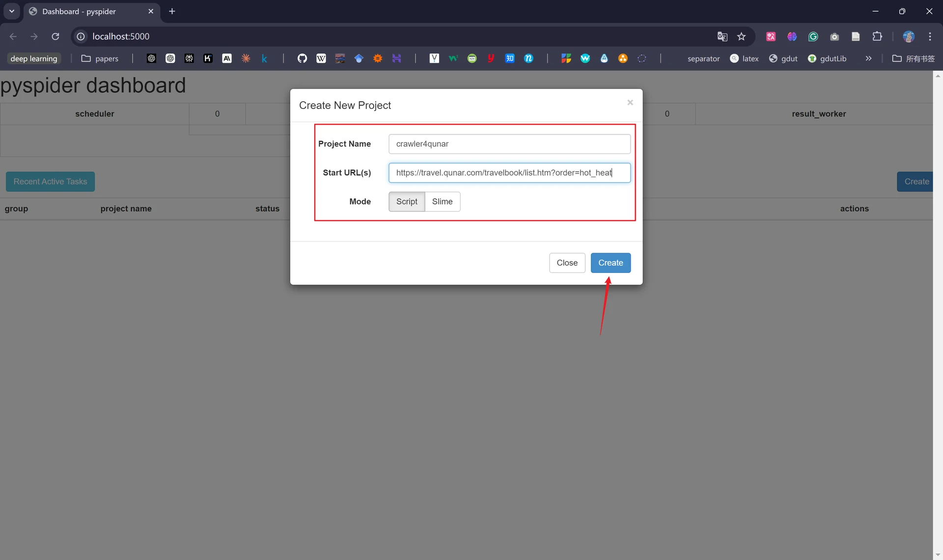Select the Script mode option

[x=407, y=202]
